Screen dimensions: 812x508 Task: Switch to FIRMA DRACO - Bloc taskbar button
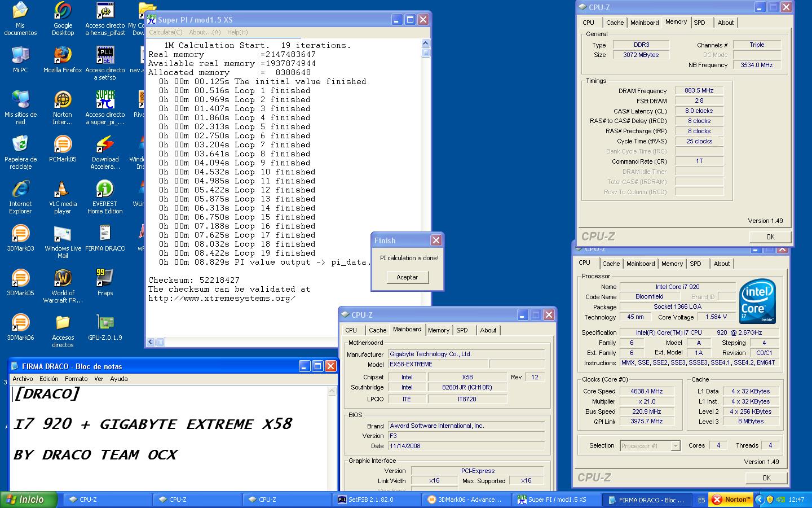[x=647, y=500]
